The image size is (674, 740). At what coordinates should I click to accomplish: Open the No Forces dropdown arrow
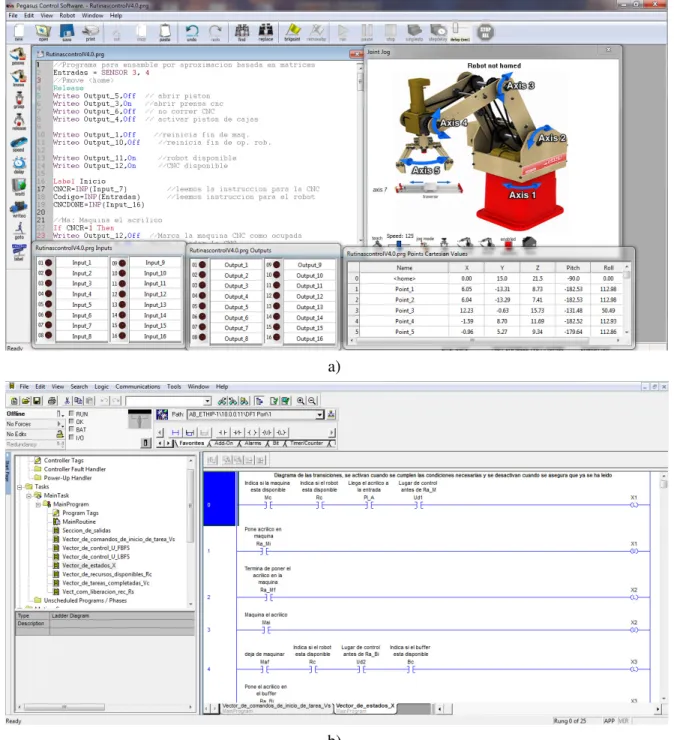(x=59, y=424)
